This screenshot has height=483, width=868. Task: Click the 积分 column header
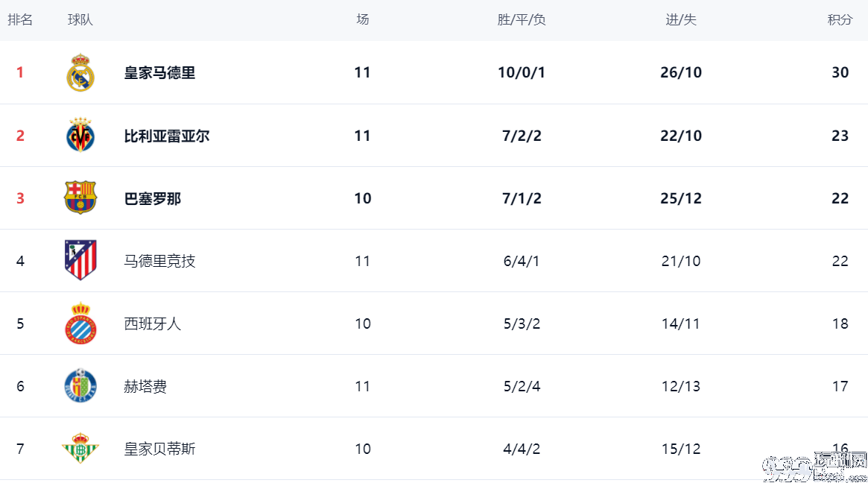[840, 20]
